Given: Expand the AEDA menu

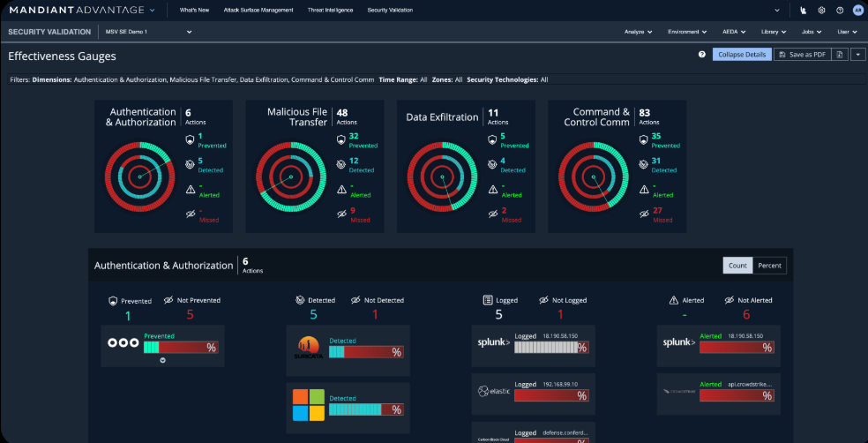Looking at the screenshot, I should pos(734,32).
